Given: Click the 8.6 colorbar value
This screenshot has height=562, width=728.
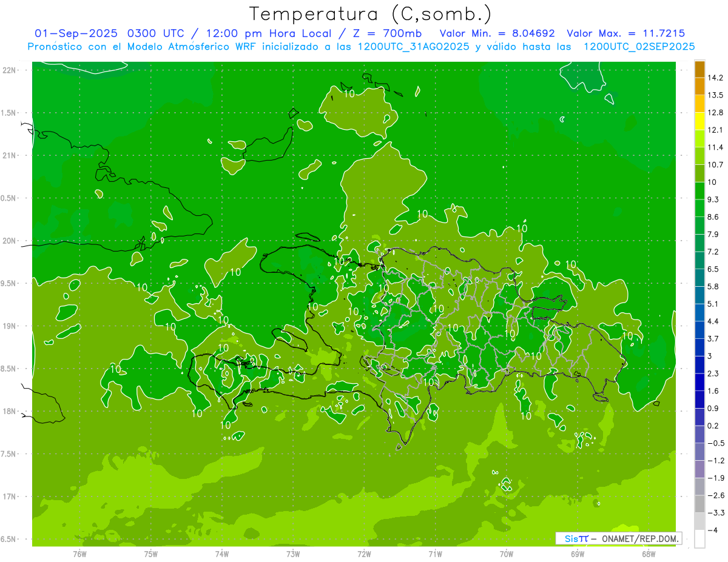Looking at the screenshot, I should (713, 217).
